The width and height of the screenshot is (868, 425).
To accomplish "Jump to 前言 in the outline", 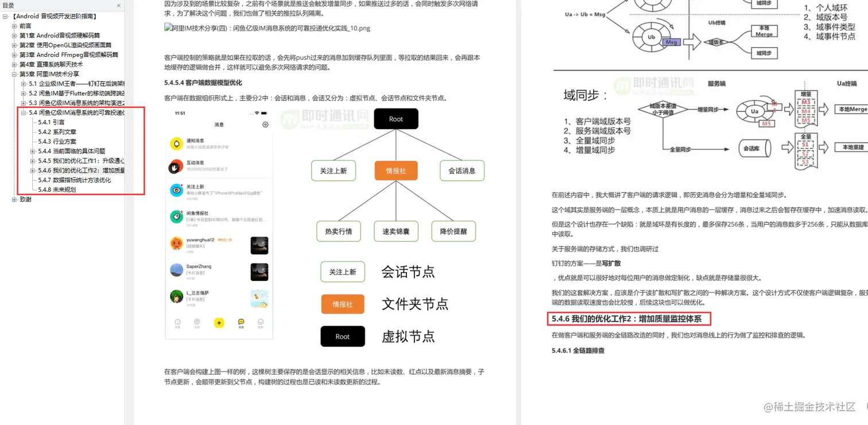I will point(25,26).
